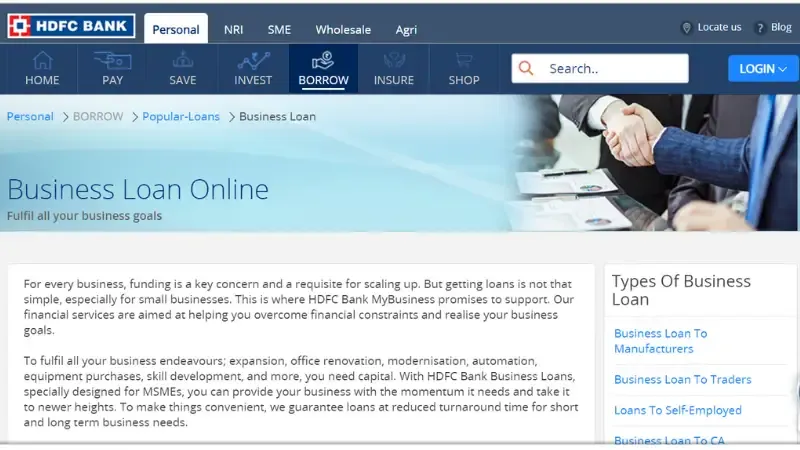Open the Locate us link
This screenshot has height=450, width=800.
719,27
